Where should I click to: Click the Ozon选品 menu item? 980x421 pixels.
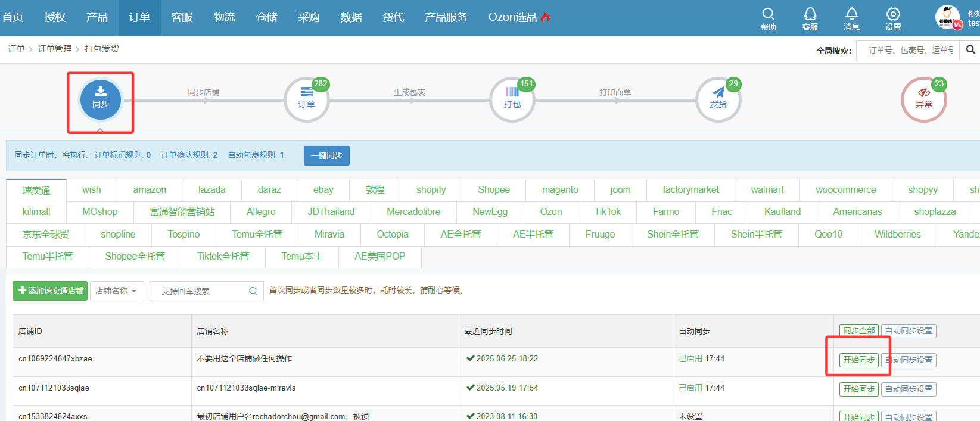[519, 17]
